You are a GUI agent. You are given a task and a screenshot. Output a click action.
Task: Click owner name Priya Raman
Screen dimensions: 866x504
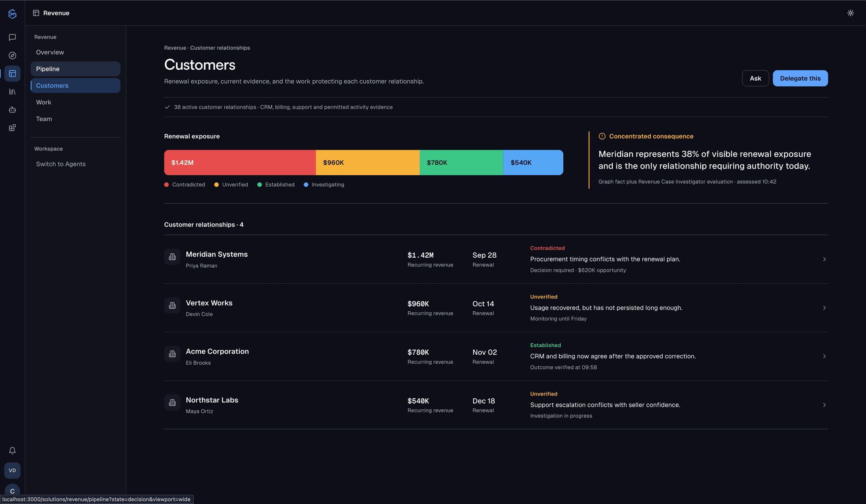tap(201, 266)
